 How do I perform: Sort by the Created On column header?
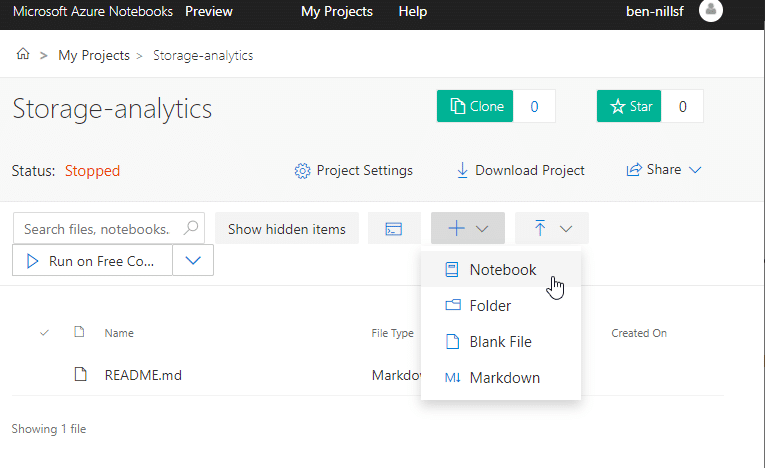(639, 333)
